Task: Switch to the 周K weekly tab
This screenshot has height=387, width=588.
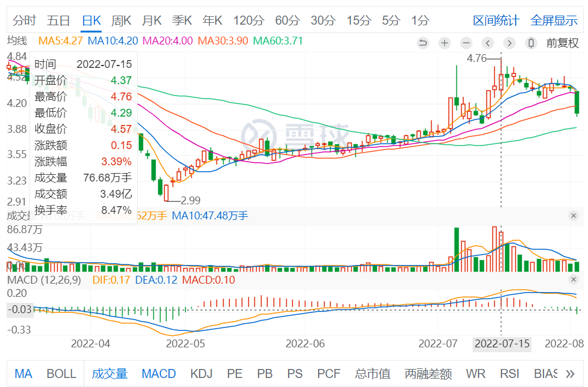Action: [x=121, y=20]
